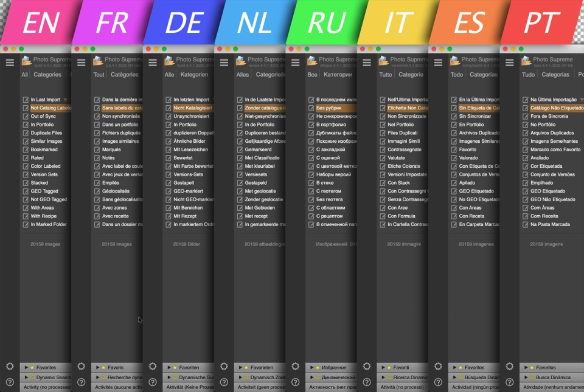This screenshot has height=392, width=584.
Task: Click help question mark in NL window
Action: [224, 382]
